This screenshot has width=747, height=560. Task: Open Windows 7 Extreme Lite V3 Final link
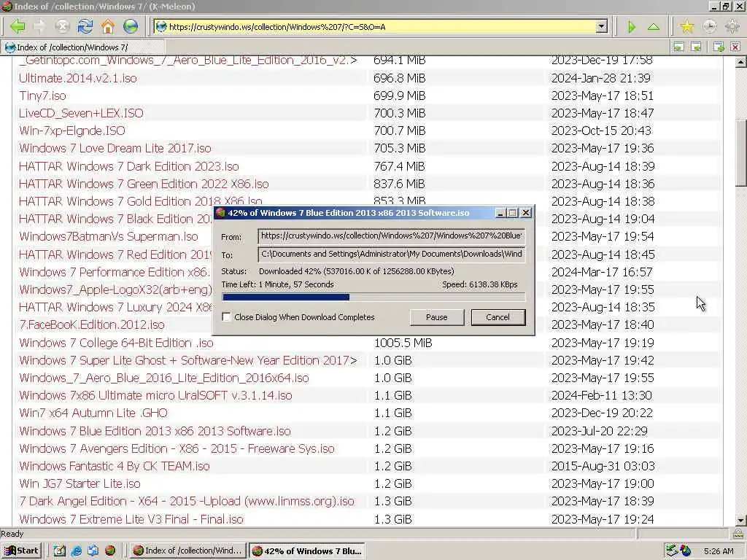[x=131, y=519]
